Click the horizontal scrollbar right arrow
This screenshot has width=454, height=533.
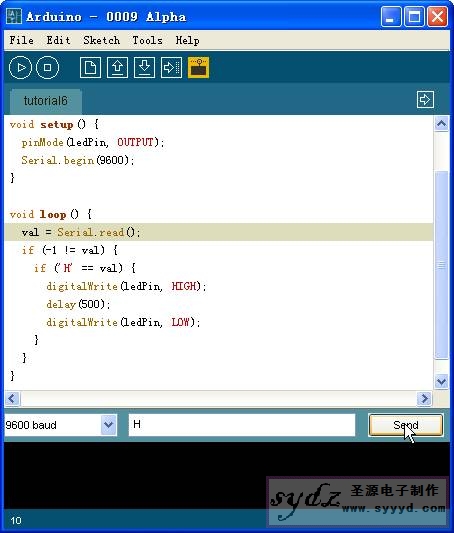(424, 398)
